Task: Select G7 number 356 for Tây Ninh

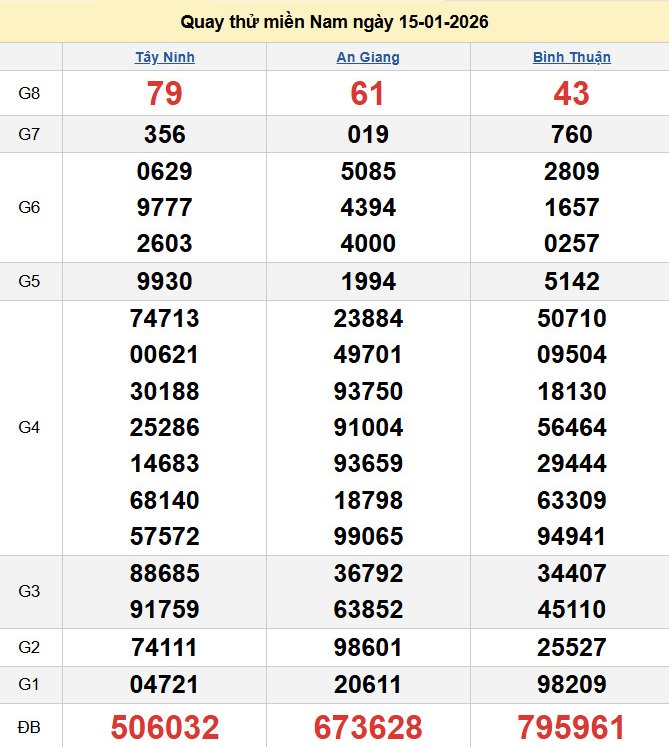Action: pos(165,134)
